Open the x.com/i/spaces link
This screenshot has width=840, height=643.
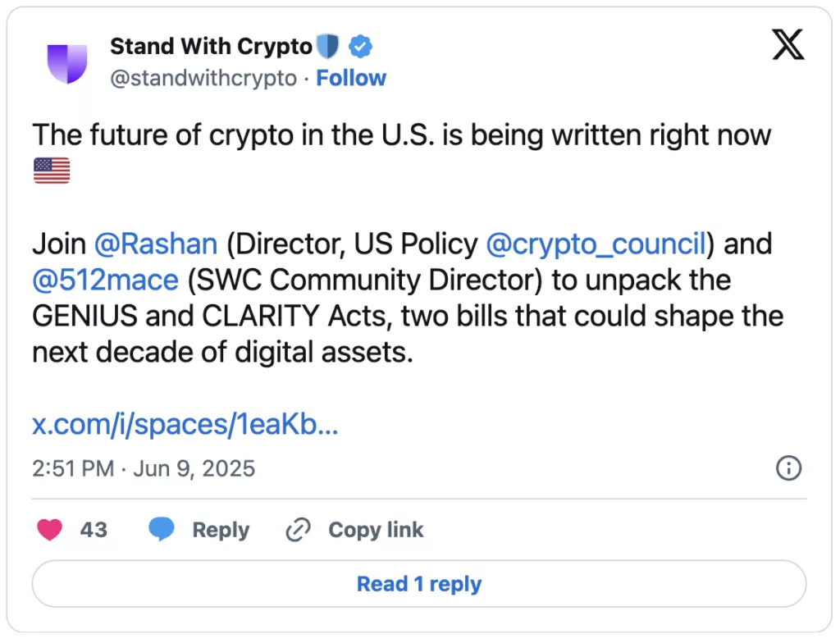185,424
